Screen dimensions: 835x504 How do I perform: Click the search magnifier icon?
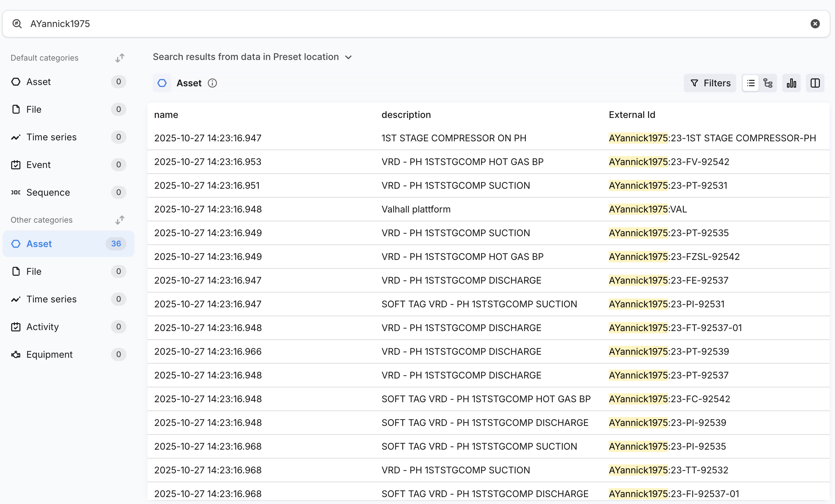(17, 24)
